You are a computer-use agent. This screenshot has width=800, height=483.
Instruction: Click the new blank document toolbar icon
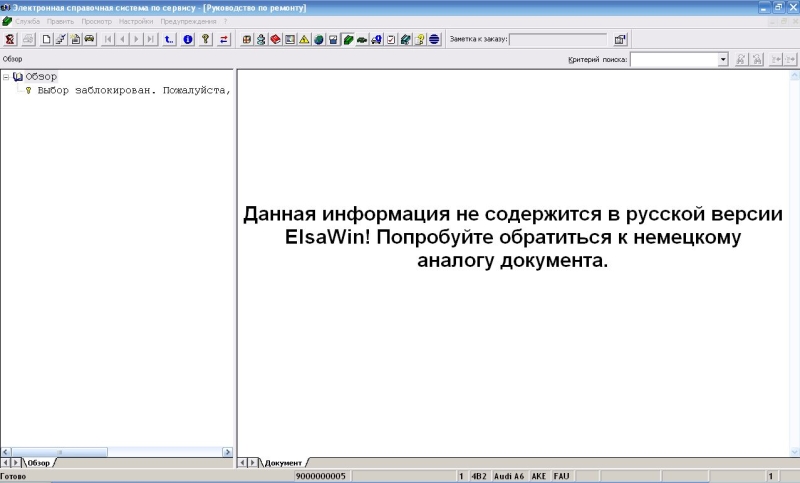click(47, 39)
